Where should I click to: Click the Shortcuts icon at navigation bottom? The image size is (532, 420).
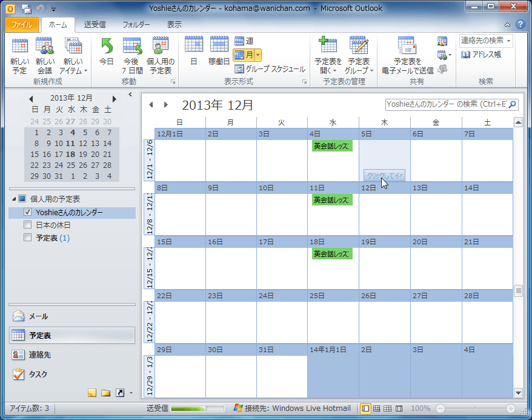[x=120, y=393]
